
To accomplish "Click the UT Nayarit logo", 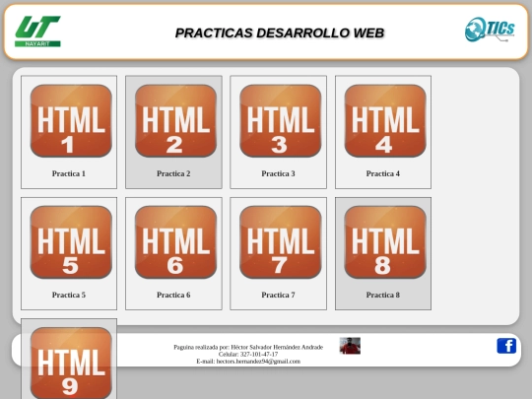I will tap(37, 32).
